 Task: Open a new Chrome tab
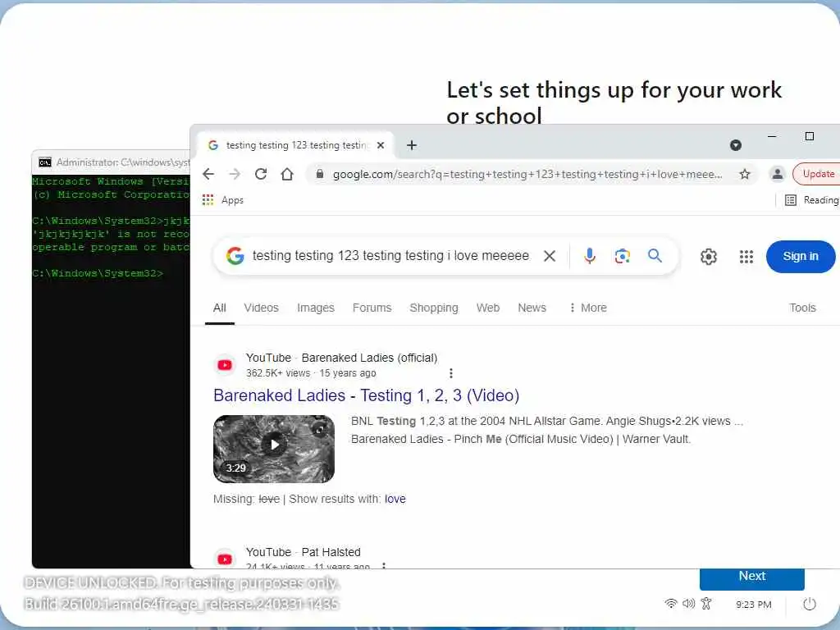pyautogui.click(x=412, y=145)
